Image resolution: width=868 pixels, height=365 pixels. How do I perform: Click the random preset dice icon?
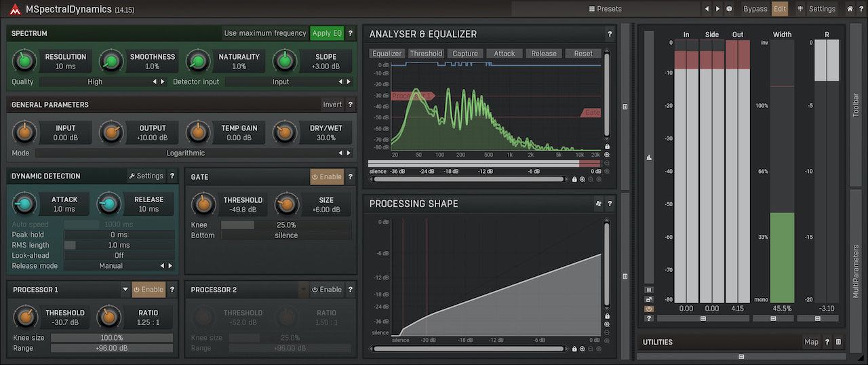(729, 9)
